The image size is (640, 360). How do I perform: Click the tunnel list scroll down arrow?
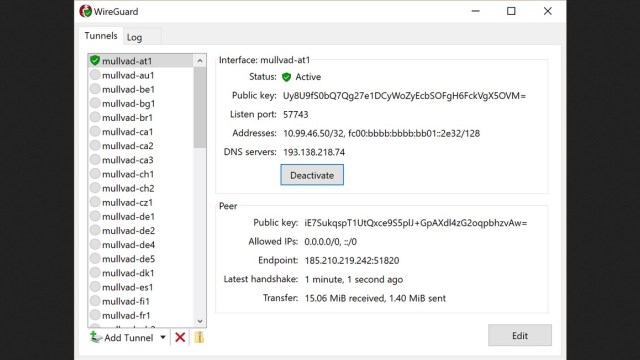[x=200, y=321]
